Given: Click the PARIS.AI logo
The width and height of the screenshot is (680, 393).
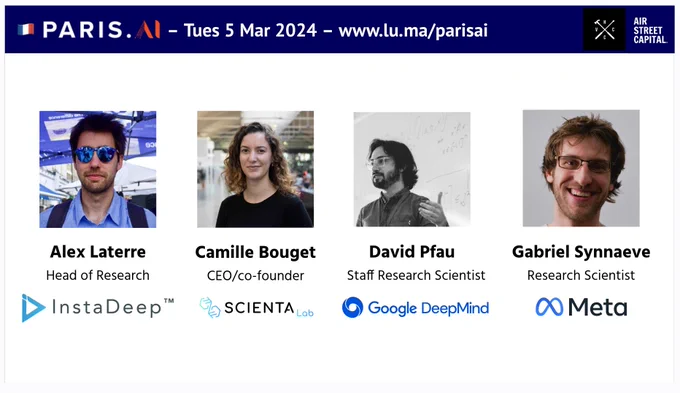Looking at the screenshot, I should click(101, 30).
